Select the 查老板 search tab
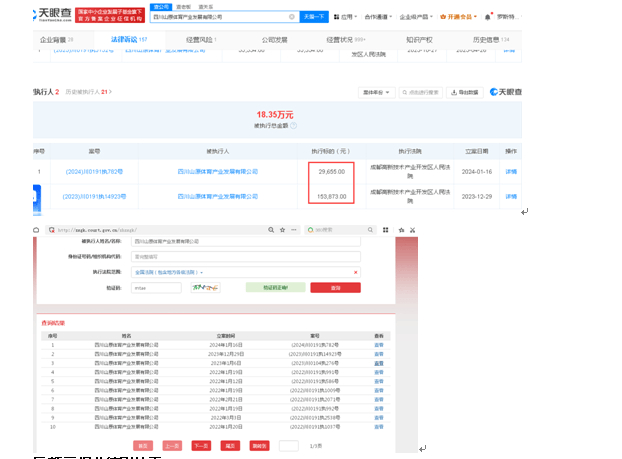Image resolution: width=622 pixels, height=459 pixels. (x=184, y=7)
